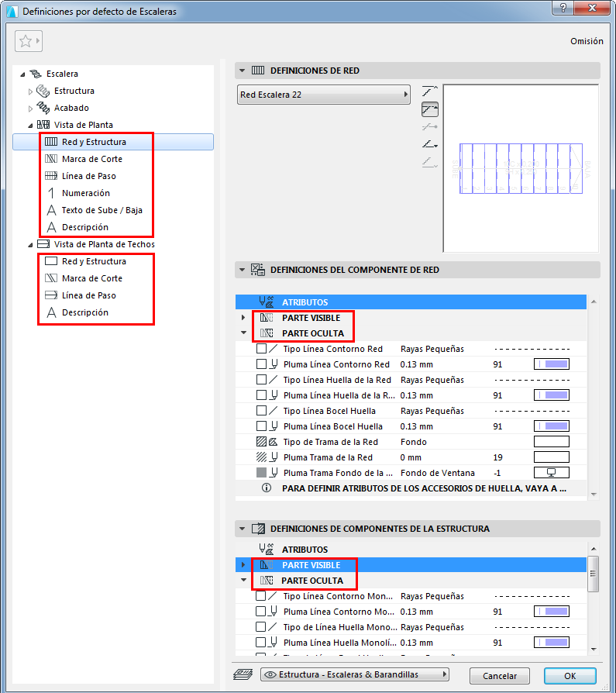Open Estructura - Escaleras & Barandillas layer dropdown
Viewport: 616px width, 693px height.
[355, 674]
